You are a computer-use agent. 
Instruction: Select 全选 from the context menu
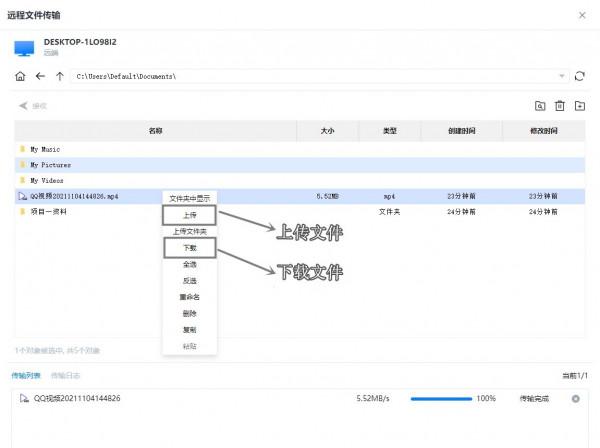pos(189,264)
